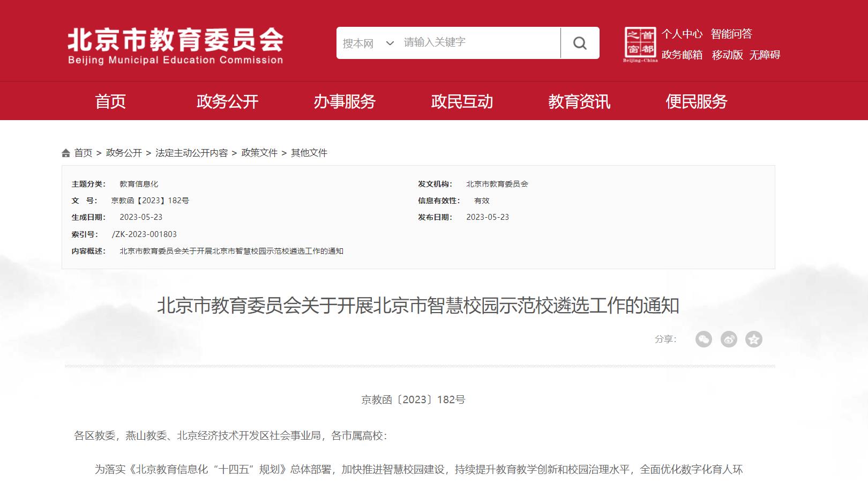Open the 首页 navigation menu item

(110, 101)
